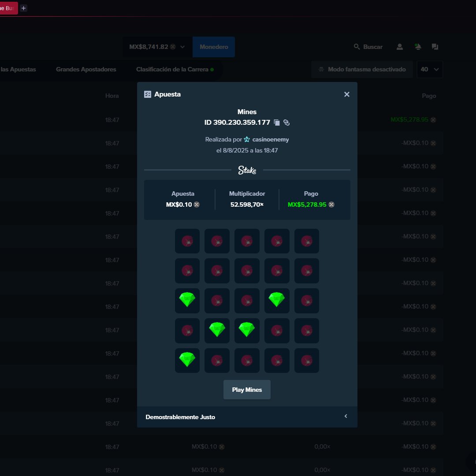Click the mine tile in second row fourth column
This screenshot has height=476, width=476.
click(x=277, y=271)
